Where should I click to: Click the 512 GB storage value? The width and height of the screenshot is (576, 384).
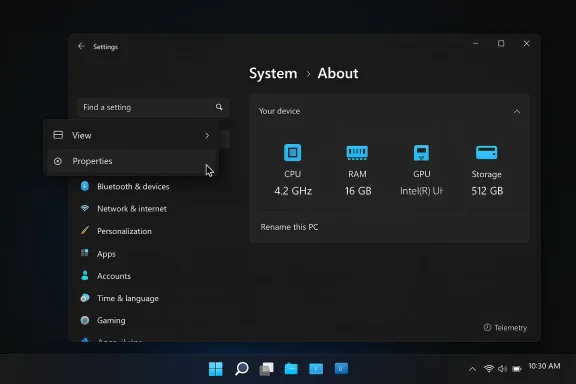coord(487,191)
